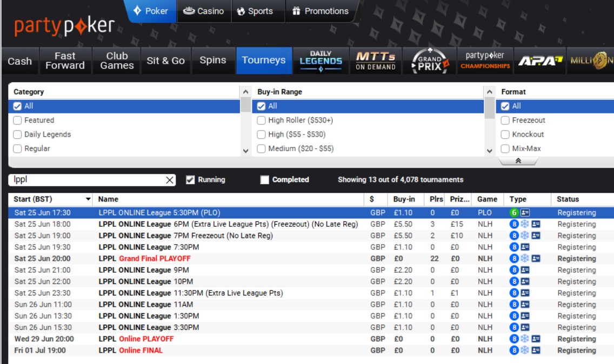
Task: Check the Knockout format checkbox
Action: (505, 134)
